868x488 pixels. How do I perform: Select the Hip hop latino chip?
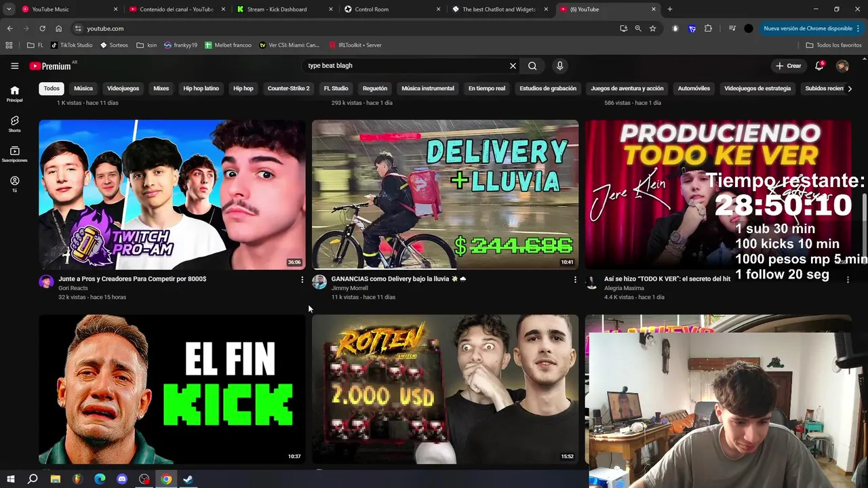(x=201, y=88)
